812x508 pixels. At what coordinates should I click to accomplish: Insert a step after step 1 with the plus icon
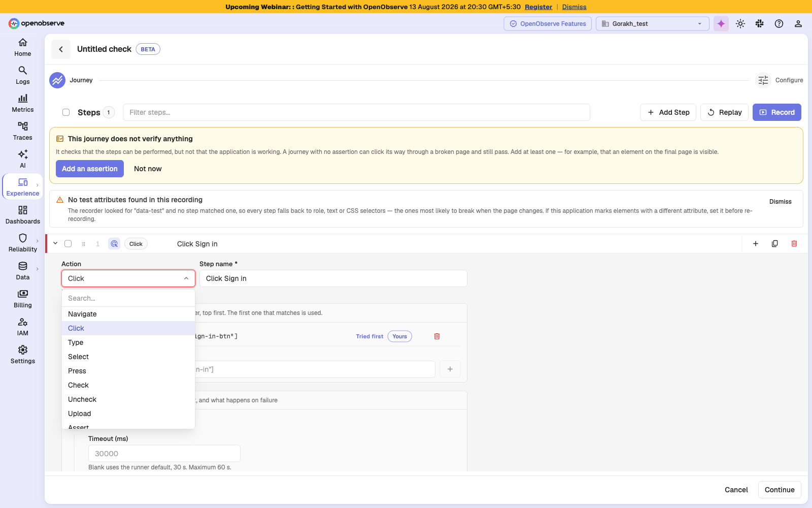pos(756,244)
